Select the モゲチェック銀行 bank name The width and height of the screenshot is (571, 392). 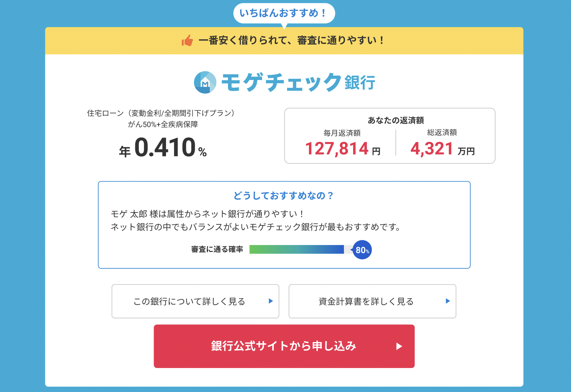point(298,83)
